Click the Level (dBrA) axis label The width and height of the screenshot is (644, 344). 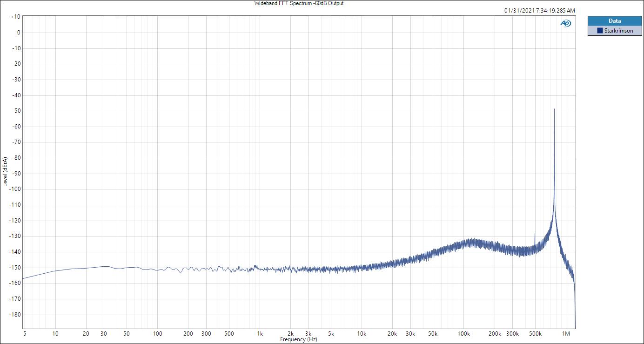tap(5, 172)
